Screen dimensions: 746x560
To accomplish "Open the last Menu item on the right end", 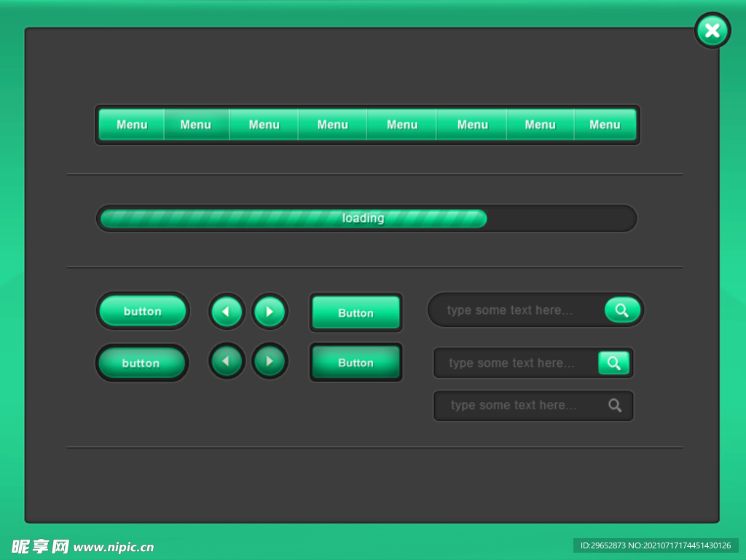I will (605, 125).
